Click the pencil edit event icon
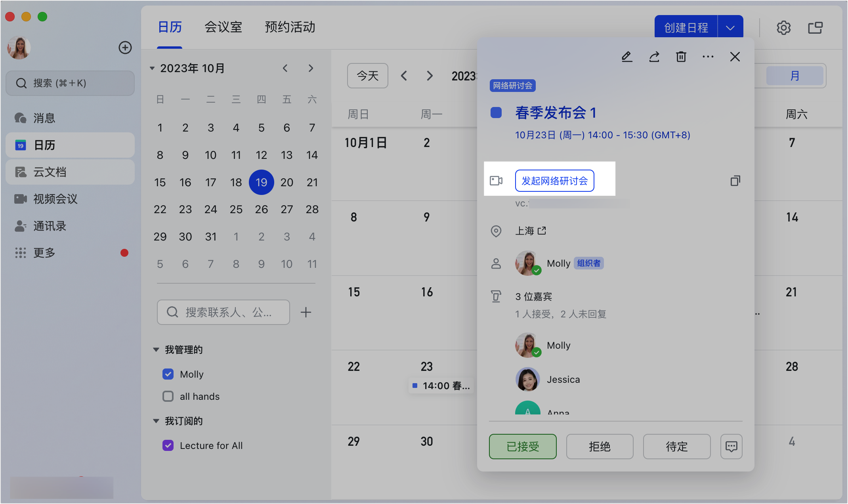Image resolution: width=848 pixels, height=504 pixels. (626, 57)
